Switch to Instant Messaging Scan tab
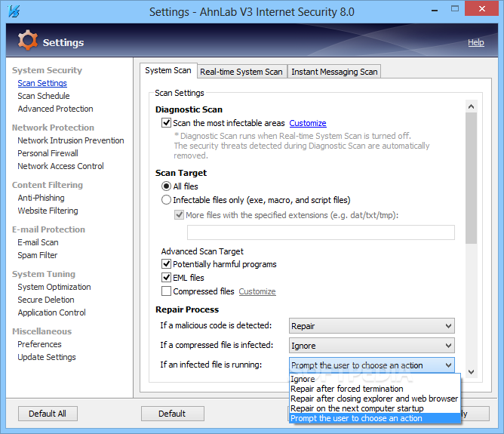This screenshot has height=434, width=504. tap(334, 72)
